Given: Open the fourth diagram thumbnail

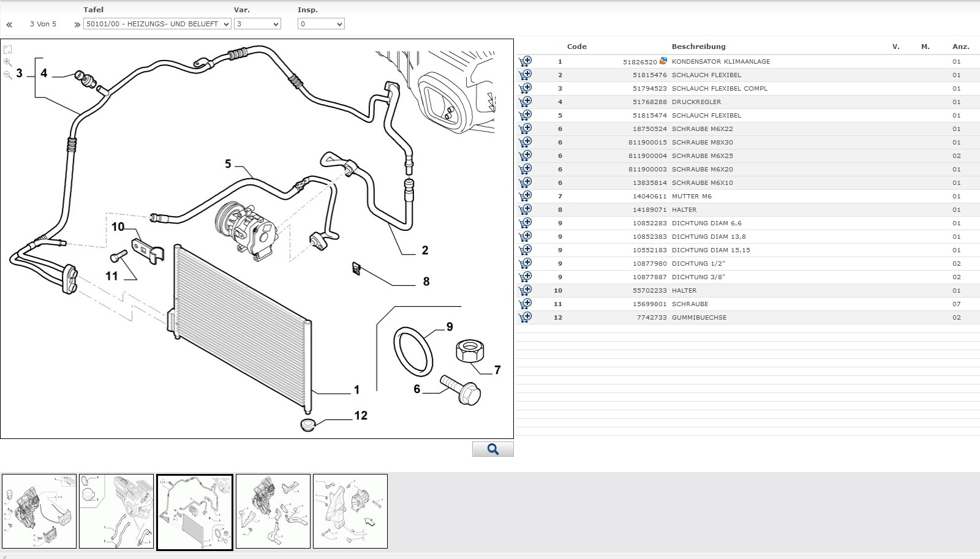Looking at the screenshot, I should [x=273, y=511].
